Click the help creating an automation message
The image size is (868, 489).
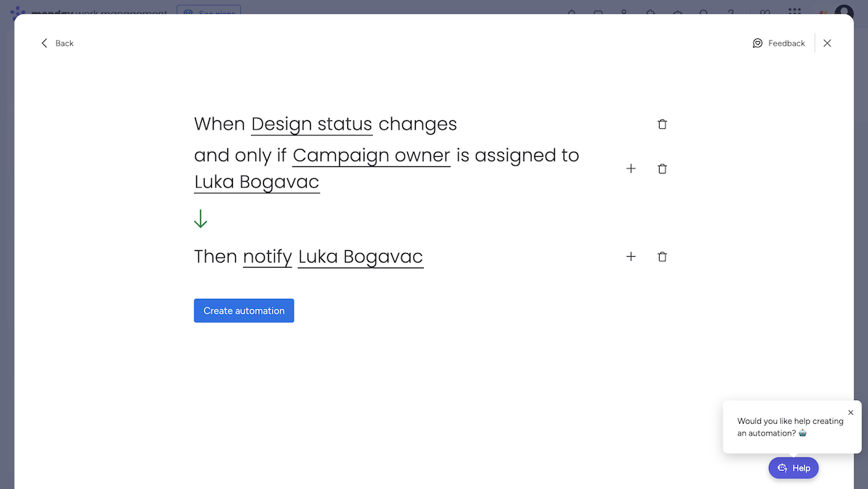(x=790, y=427)
